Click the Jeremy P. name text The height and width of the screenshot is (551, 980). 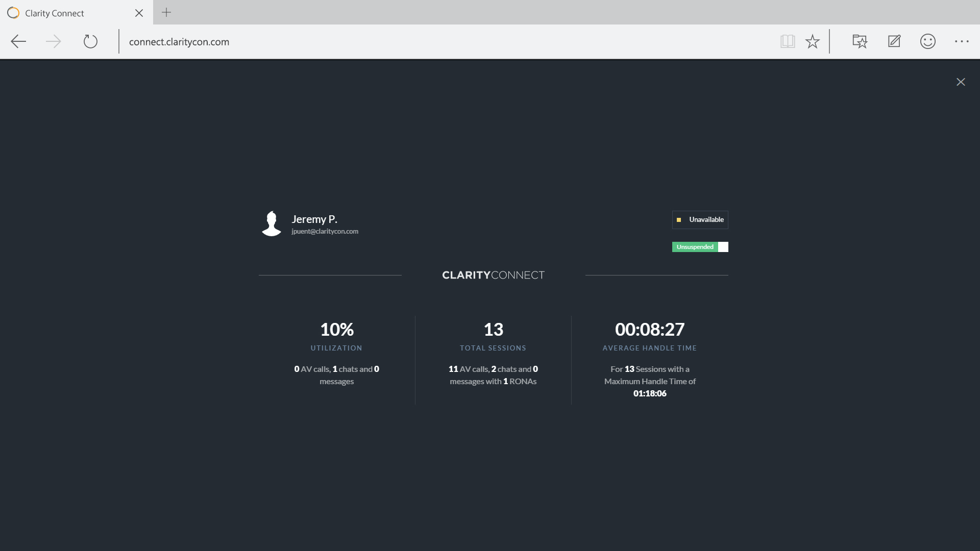click(314, 219)
